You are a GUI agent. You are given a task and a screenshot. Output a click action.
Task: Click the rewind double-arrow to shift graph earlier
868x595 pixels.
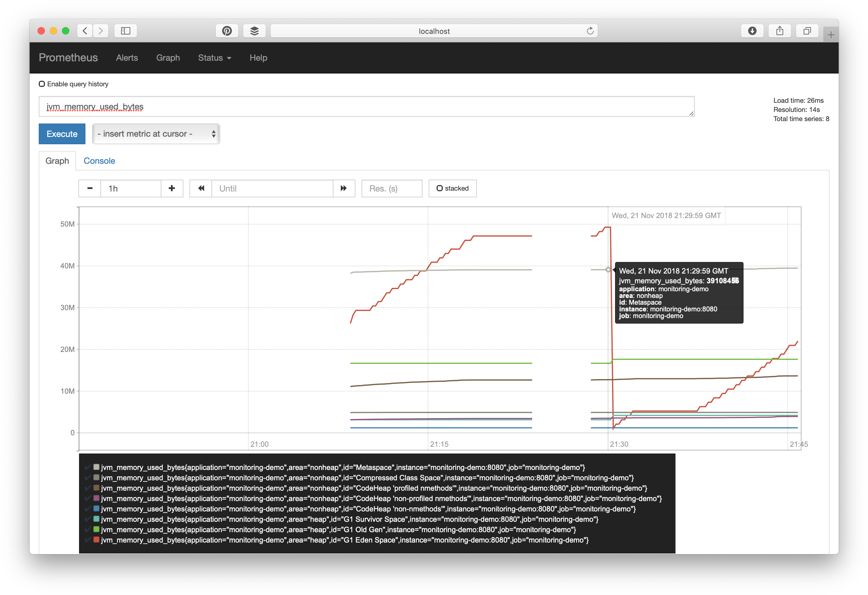tap(201, 188)
